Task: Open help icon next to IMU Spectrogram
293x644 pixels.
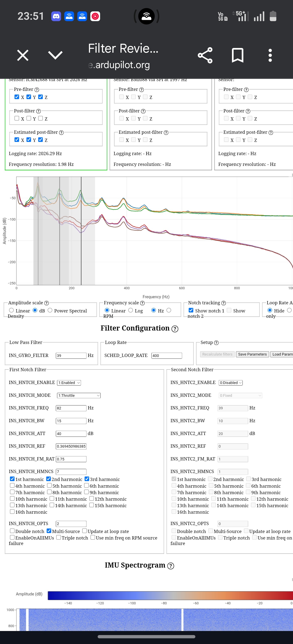Action: pos(171,566)
